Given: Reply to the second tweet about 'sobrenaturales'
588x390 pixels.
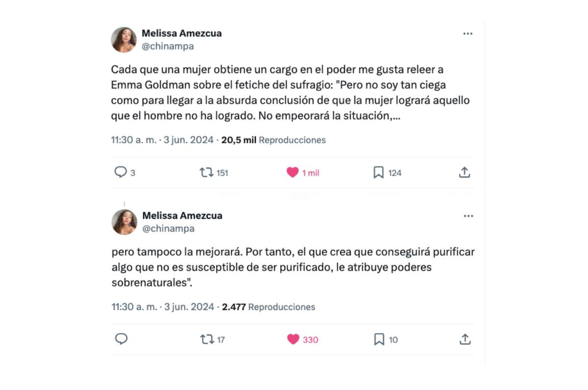Looking at the screenshot, I should pyautogui.click(x=121, y=339).
